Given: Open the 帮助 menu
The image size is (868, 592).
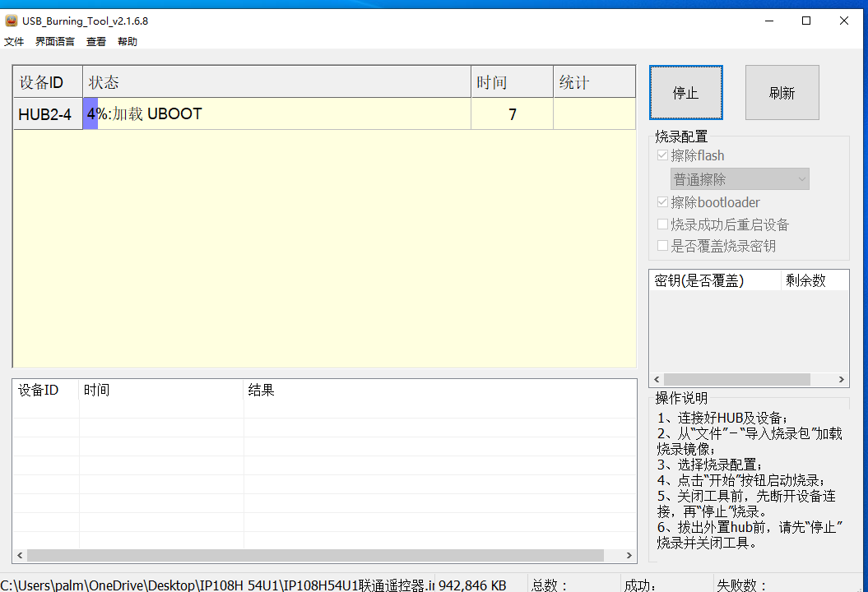Looking at the screenshot, I should point(128,41).
